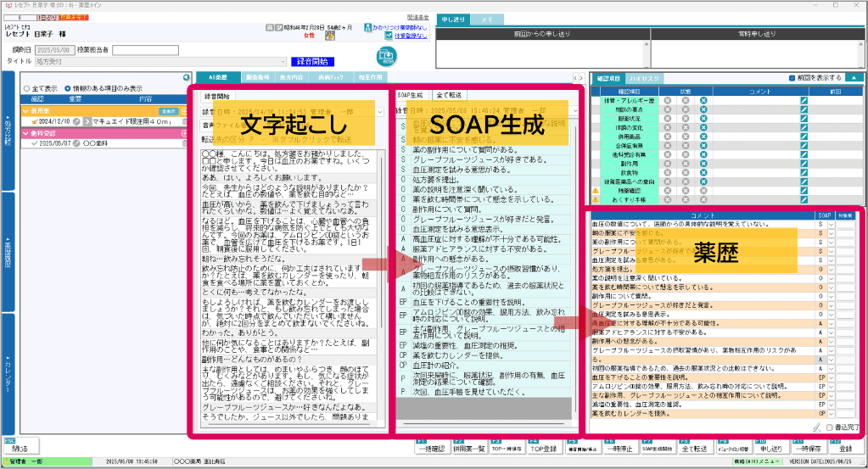Switch to the 相互作用 tab
868x469 pixels.
click(370, 77)
